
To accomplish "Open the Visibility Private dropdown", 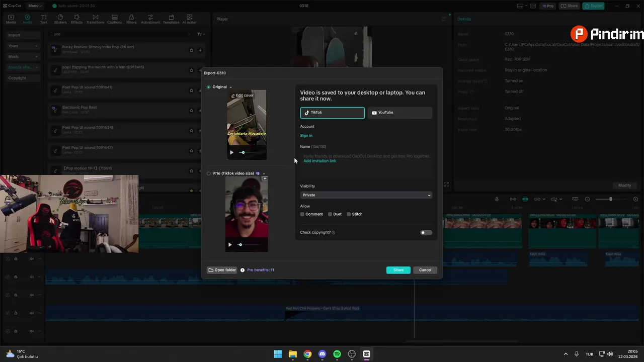I will tap(366, 195).
